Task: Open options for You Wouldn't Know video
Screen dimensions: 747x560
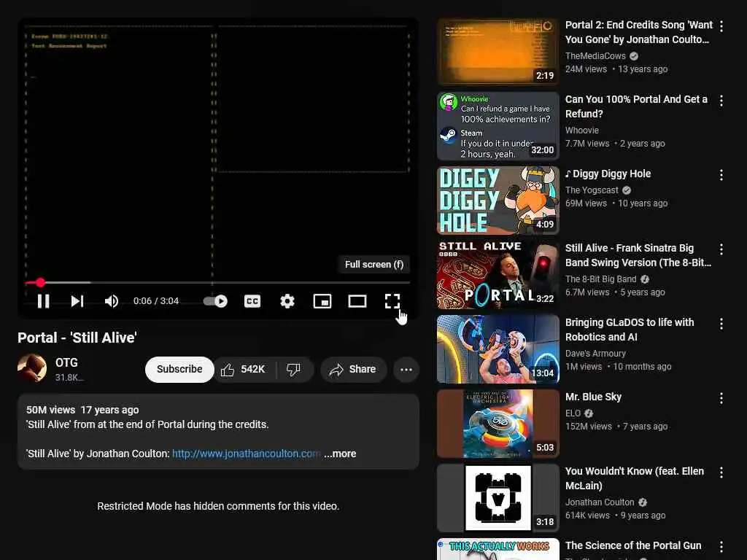Action: [721, 472]
